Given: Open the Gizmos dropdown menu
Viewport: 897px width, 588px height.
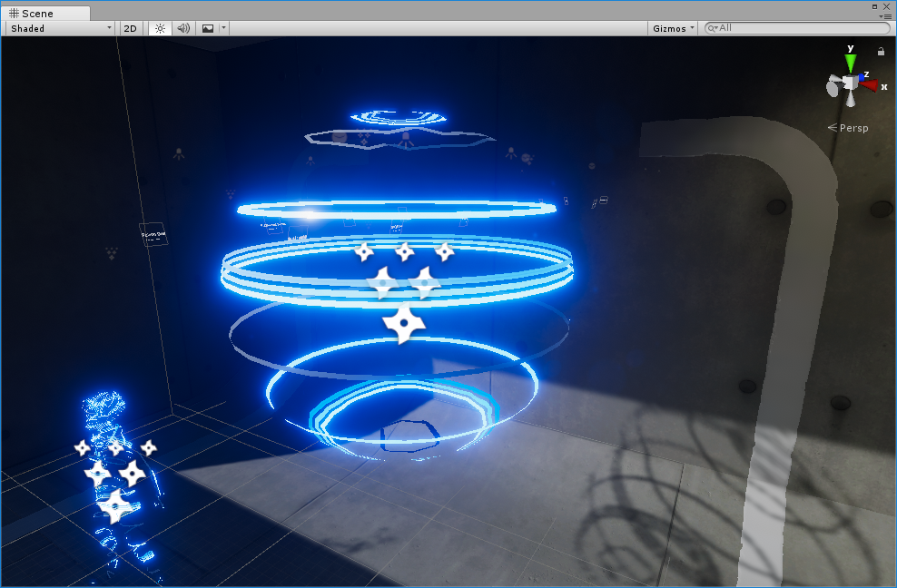Looking at the screenshot, I should 673,28.
